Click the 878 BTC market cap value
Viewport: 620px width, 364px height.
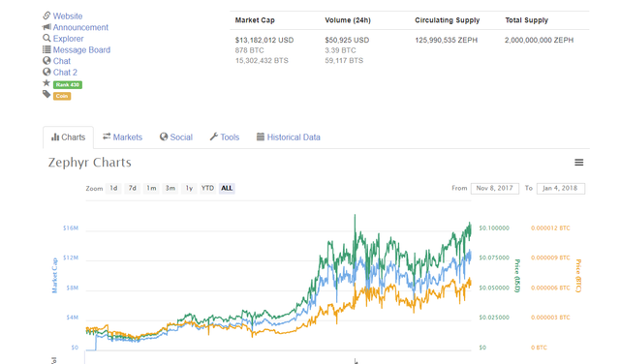click(249, 50)
